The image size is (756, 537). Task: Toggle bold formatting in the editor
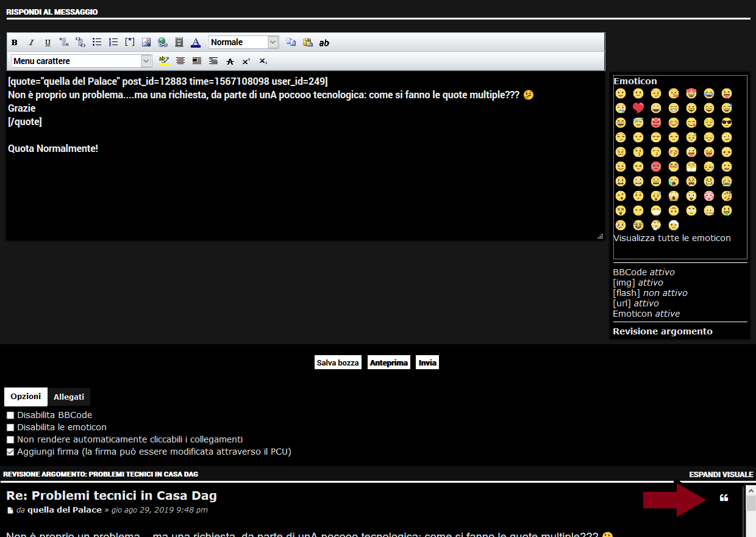click(14, 42)
